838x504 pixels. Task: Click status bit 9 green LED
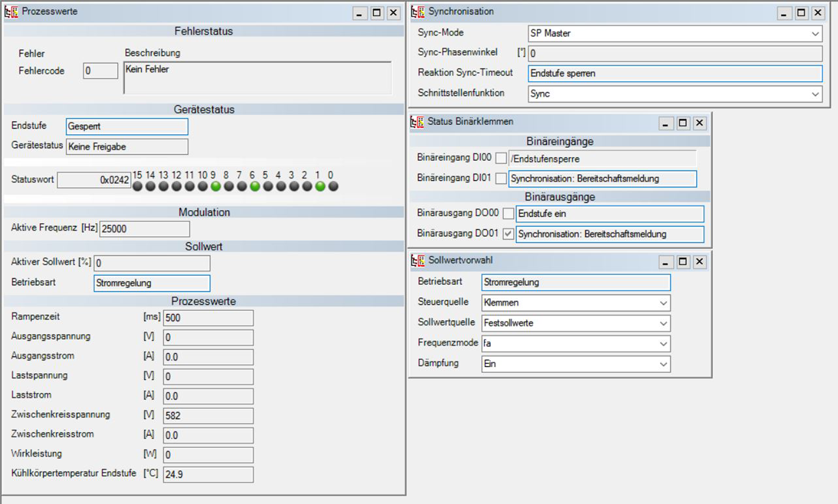click(216, 187)
